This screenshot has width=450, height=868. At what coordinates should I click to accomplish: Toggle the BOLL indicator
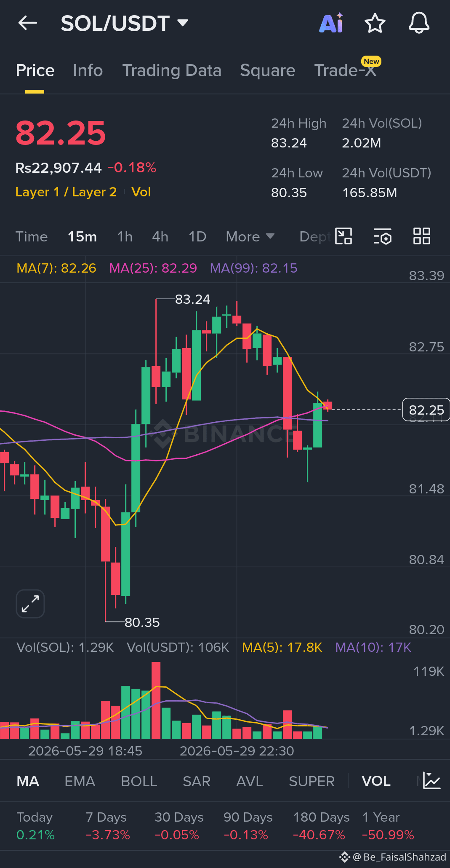coord(139,781)
